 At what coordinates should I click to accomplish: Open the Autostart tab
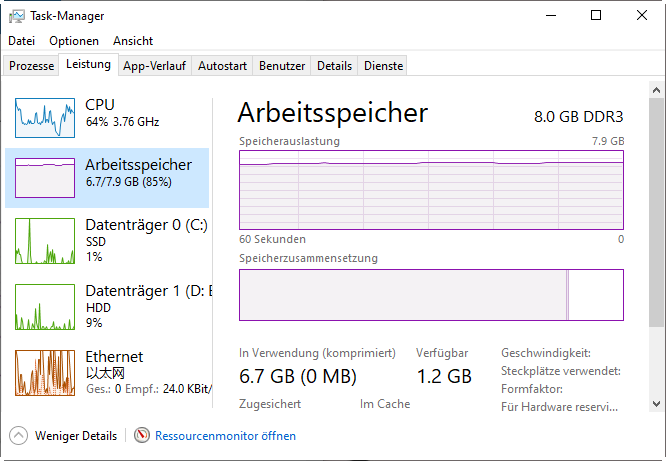click(222, 66)
